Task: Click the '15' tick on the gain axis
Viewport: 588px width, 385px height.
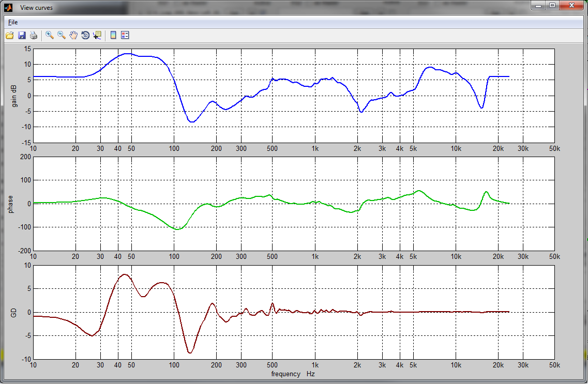Action: [27, 49]
